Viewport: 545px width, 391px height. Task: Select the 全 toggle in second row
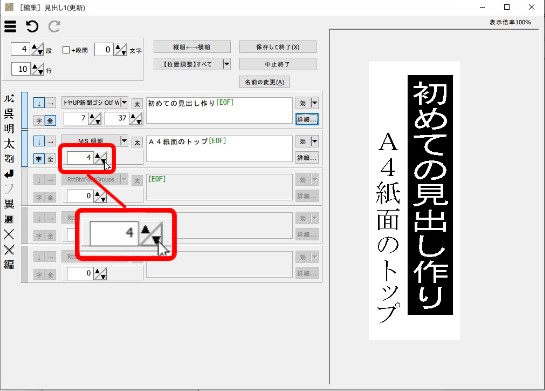(50, 159)
